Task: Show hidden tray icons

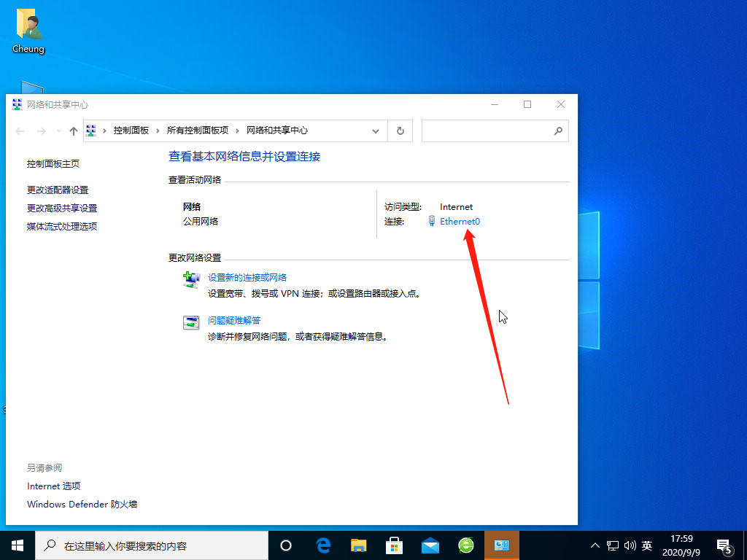Action: (x=595, y=545)
